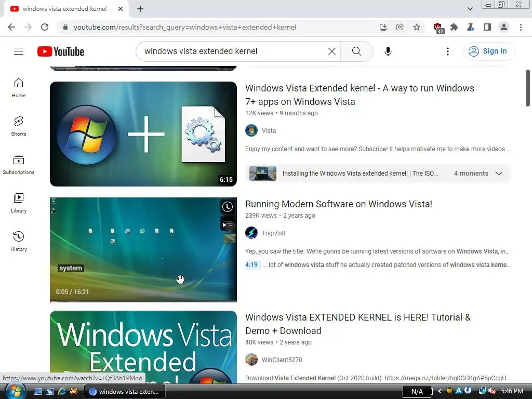Click the Windows logo plus gear thumbnail
The image size is (532, 399).
coord(143,134)
